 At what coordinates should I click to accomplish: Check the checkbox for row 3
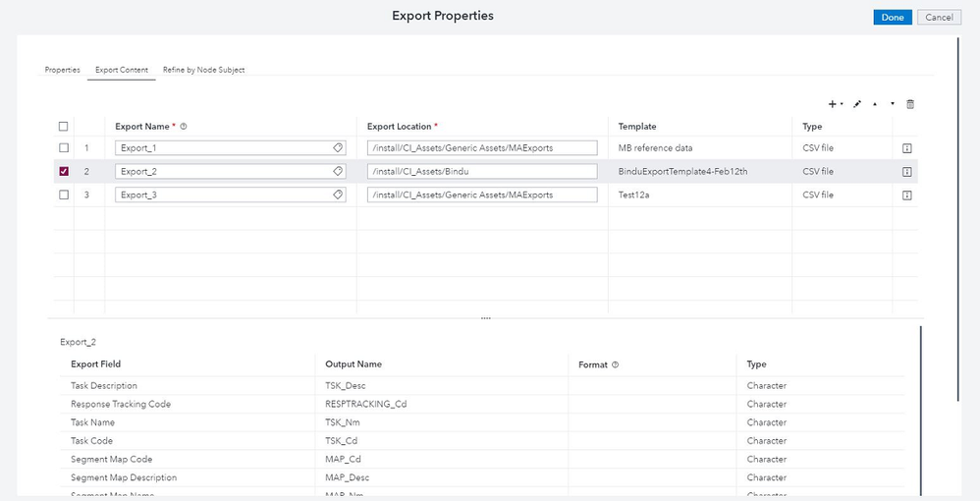click(x=63, y=195)
